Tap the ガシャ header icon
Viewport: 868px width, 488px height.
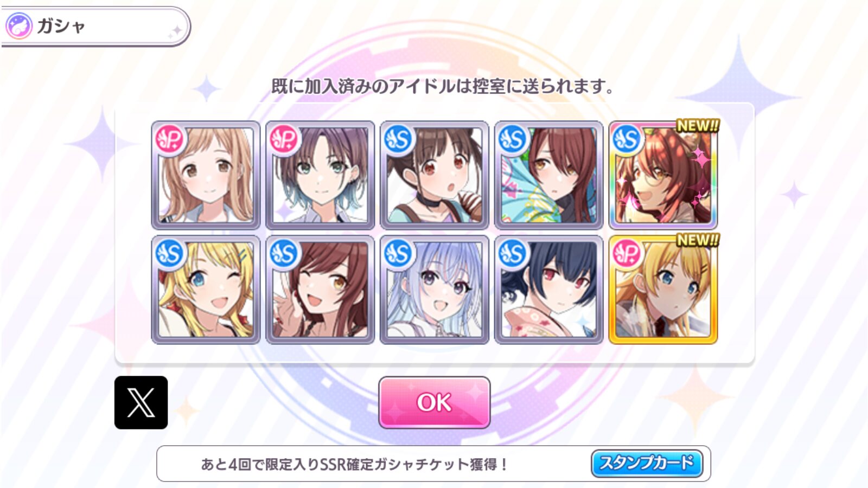tap(19, 26)
